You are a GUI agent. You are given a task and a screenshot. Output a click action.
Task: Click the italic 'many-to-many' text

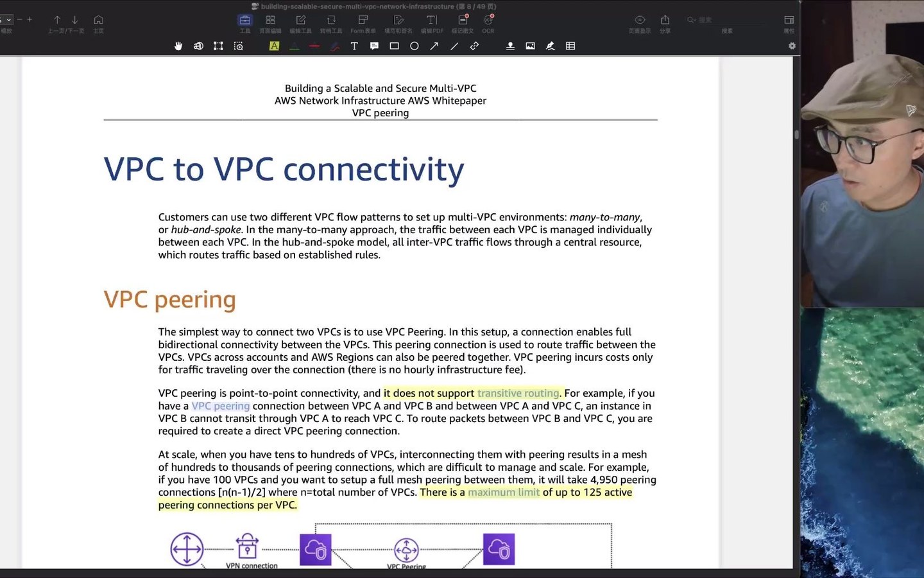[x=605, y=217]
